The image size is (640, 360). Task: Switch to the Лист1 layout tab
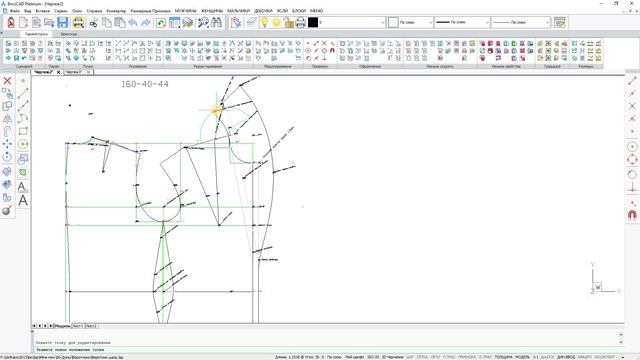click(78, 326)
